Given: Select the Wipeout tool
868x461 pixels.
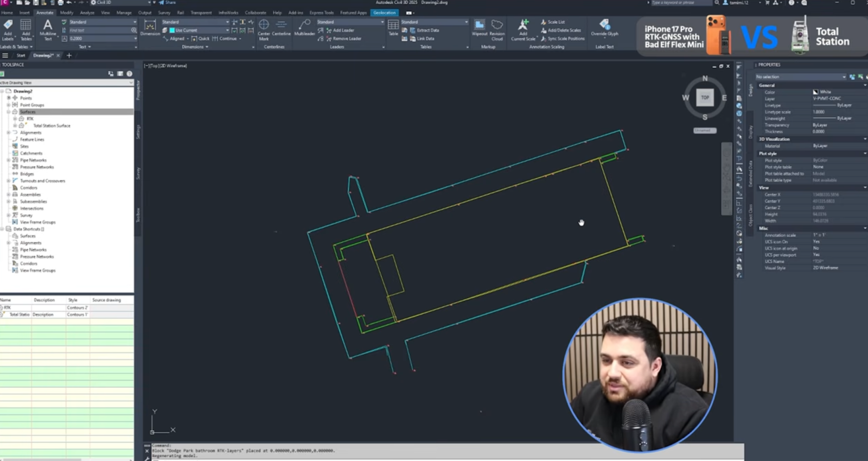Looking at the screenshot, I should [480, 28].
